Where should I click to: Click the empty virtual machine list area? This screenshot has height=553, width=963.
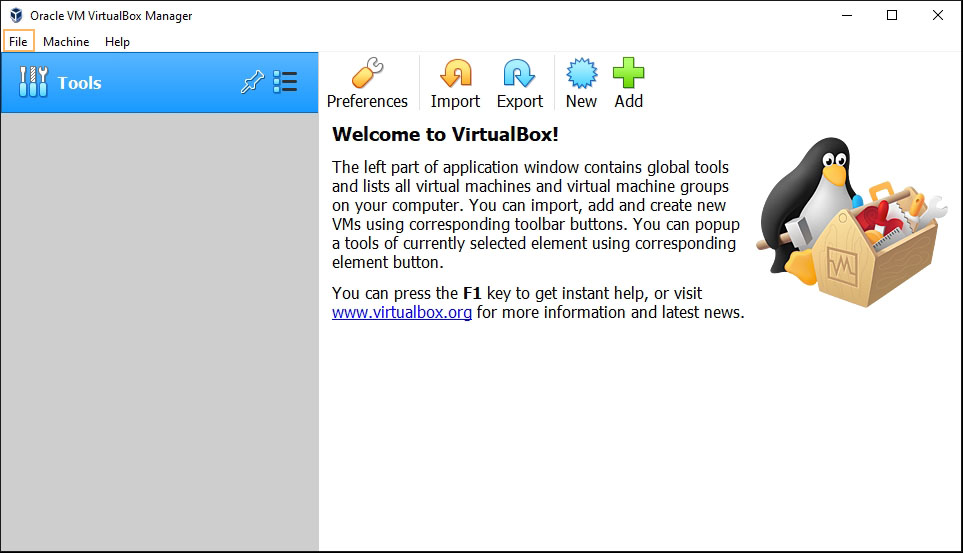pos(160,330)
